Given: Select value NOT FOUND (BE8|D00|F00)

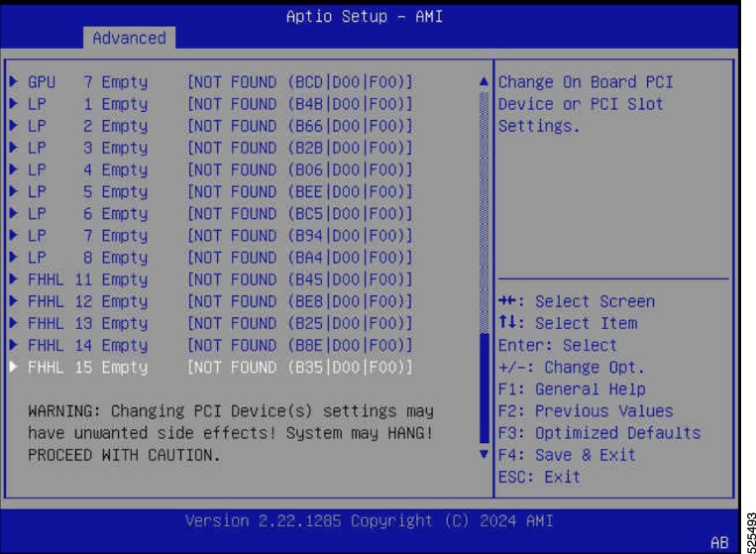Looking at the screenshot, I should click(300, 301).
